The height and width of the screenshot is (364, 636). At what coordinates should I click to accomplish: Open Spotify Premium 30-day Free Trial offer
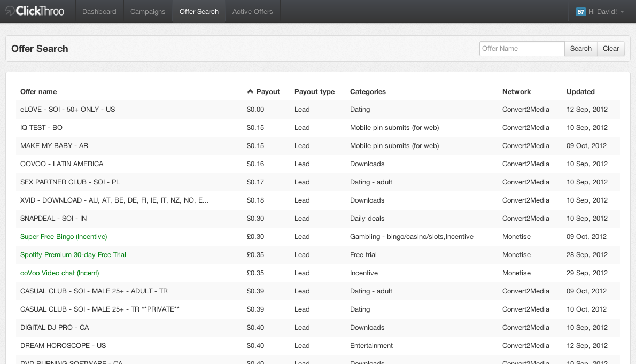pos(73,255)
